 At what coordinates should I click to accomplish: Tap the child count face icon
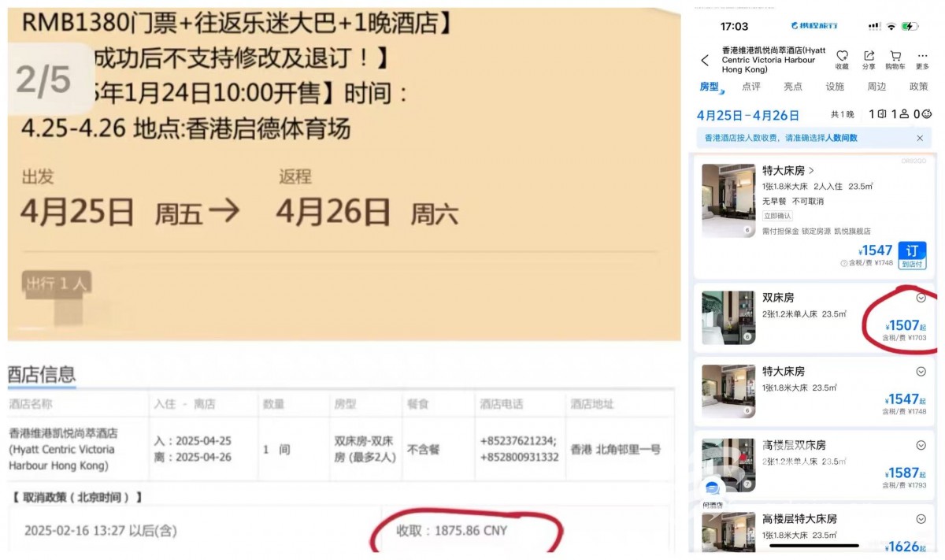pyautogui.click(x=927, y=114)
